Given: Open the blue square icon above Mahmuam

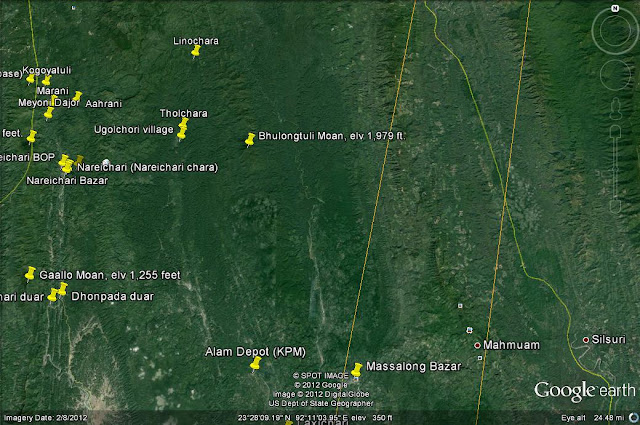Looking at the screenshot, I should pos(469,330).
